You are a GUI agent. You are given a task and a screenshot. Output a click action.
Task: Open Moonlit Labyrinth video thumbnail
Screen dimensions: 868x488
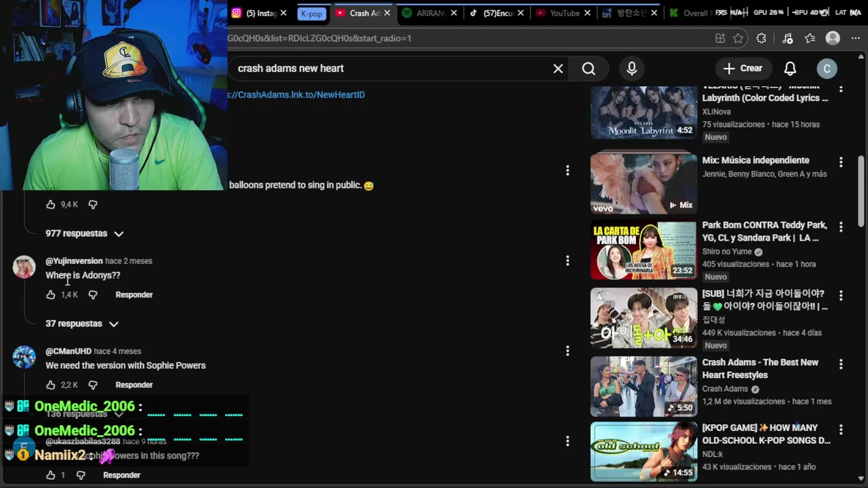pyautogui.click(x=644, y=113)
